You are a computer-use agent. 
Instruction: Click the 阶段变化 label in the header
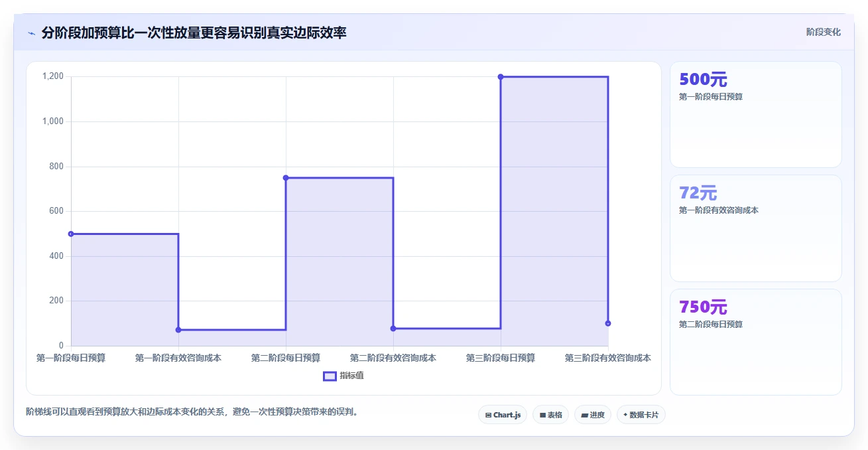pos(824,32)
